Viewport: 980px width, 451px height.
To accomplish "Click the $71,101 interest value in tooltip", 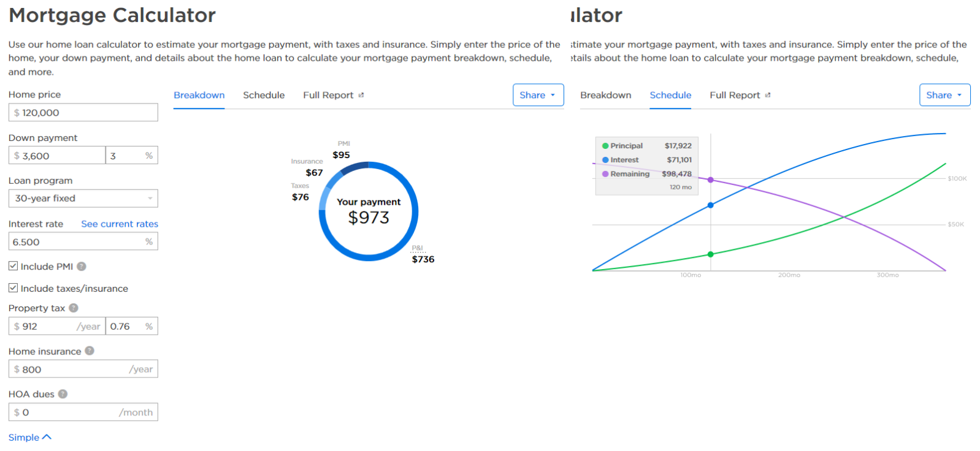I will click(679, 160).
